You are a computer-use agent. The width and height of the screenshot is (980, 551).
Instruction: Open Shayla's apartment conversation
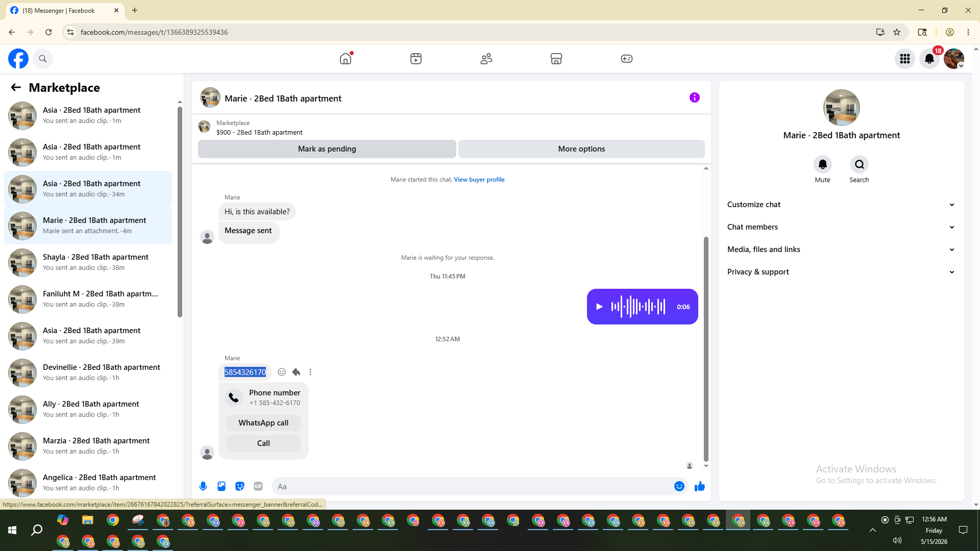pyautogui.click(x=88, y=262)
